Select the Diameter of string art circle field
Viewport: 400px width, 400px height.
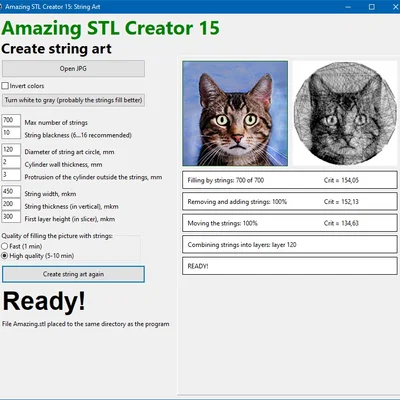coord(11,150)
